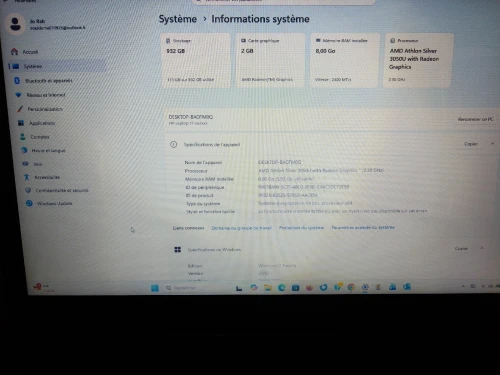This screenshot has width=500, height=375.
Task: Select the Type du système value
Action: point(305,203)
